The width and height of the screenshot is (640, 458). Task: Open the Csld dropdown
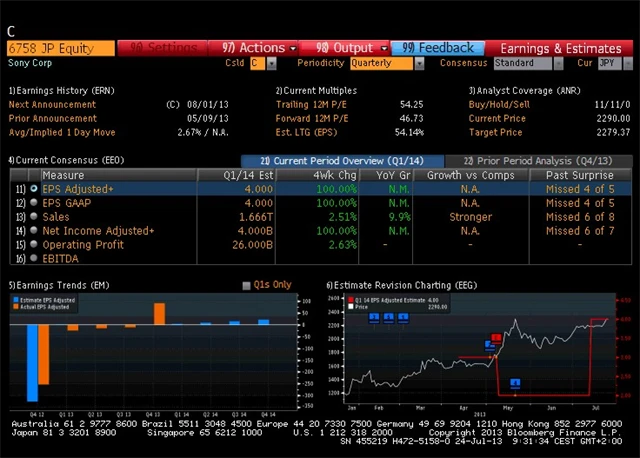coord(263,63)
